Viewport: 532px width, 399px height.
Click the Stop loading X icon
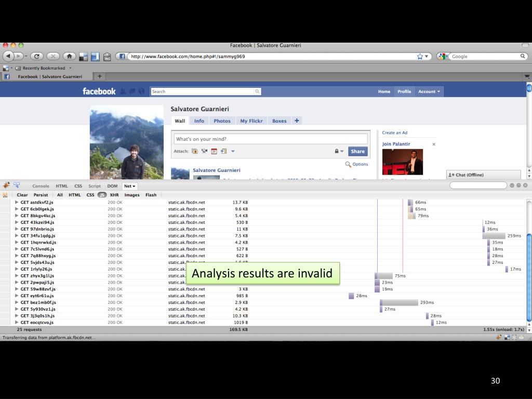coord(52,56)
